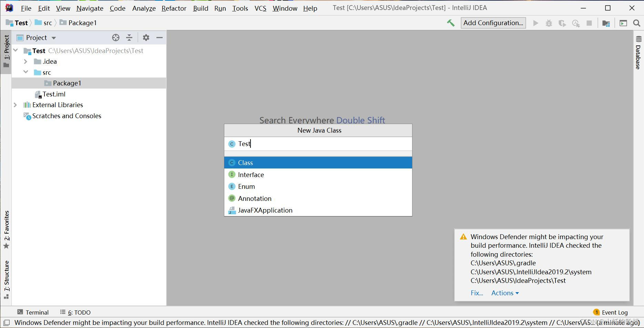The image size is (644, 328).
Task: Select Package1 in project tree
Action: point(89,83)
